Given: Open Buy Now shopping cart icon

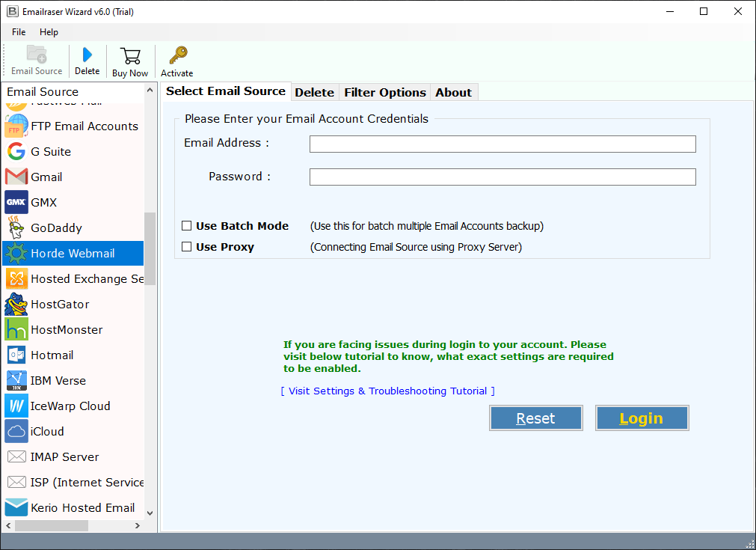Looking at the screenshot, I should (x=130, y=55).
